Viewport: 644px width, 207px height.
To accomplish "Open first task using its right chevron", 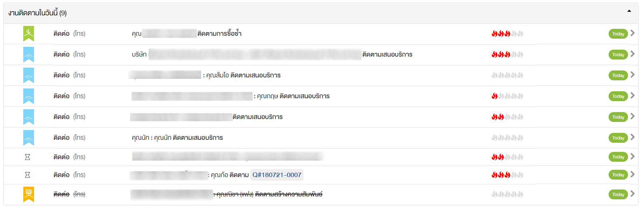I will 632,33.
